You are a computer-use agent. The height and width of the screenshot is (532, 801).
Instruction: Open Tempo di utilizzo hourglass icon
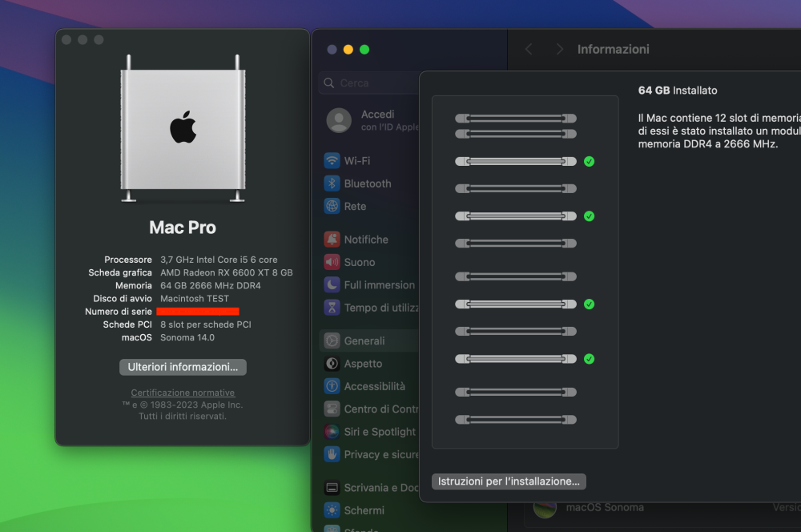tap(332, 308)
